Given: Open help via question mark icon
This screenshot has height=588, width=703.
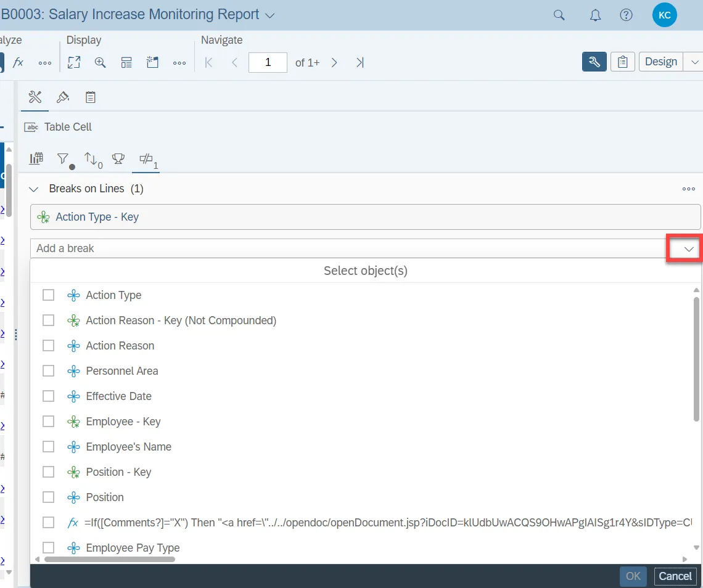Looking at the screenshot, I should [626, 15].
